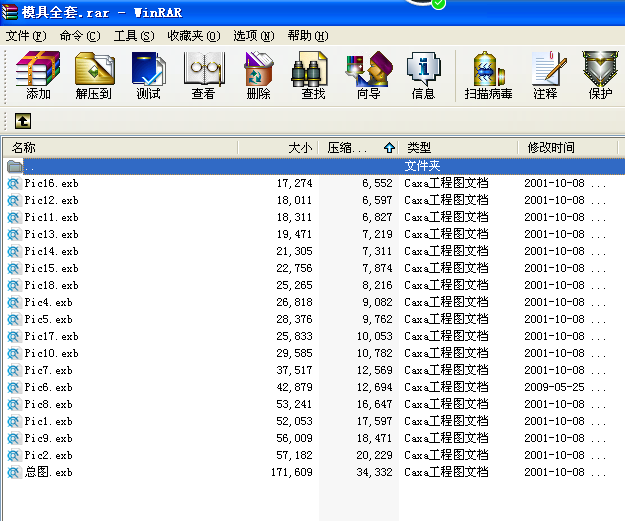Viewport: 625px width, 521px height.
Task: Click the Pic13.exb file icon
Action: [x=14, y=234]
